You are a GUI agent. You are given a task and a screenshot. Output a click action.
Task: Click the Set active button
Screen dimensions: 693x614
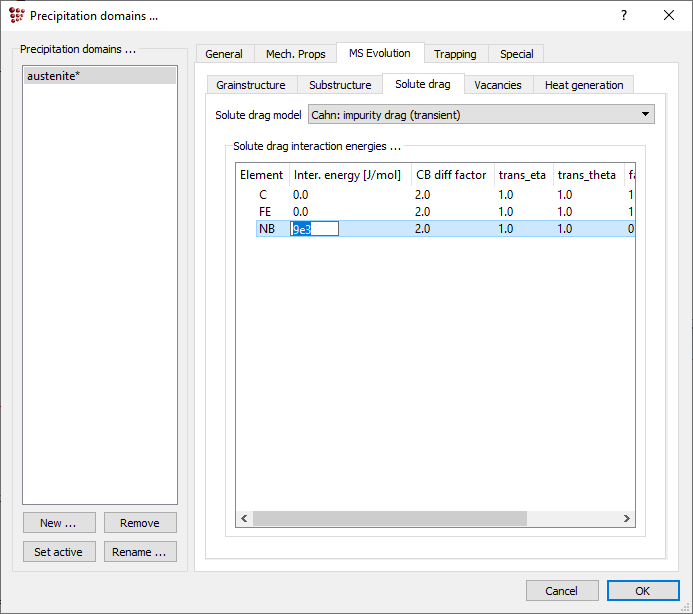[58, 552]
